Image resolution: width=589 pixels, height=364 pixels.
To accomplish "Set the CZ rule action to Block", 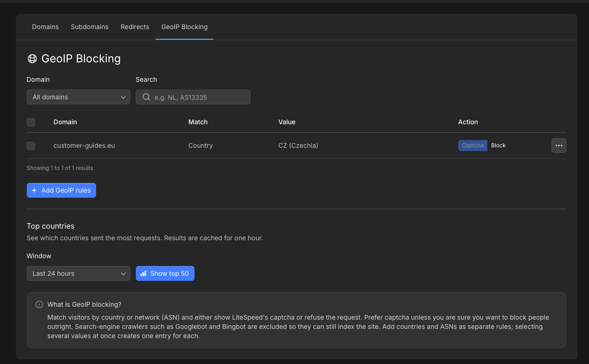I will pos(498,146).
